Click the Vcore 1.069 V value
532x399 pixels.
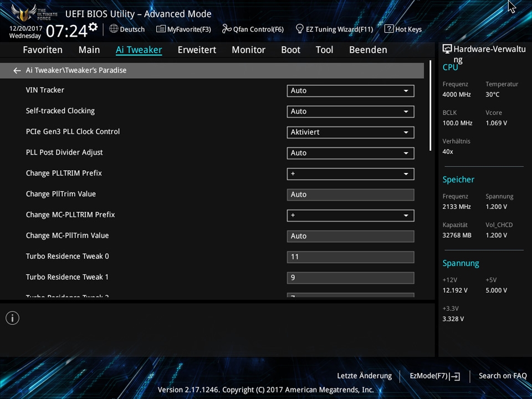coord(496,123)
